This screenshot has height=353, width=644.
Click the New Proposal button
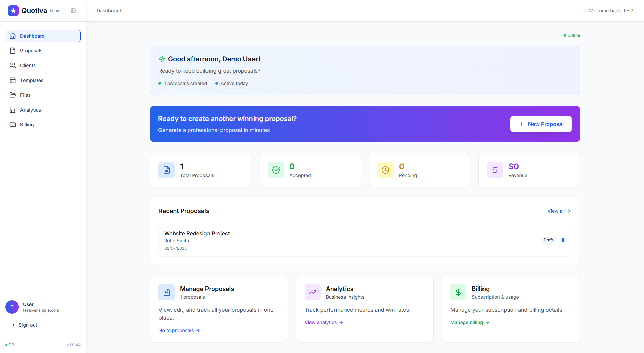pyautogui.click(x=541, y=124)
